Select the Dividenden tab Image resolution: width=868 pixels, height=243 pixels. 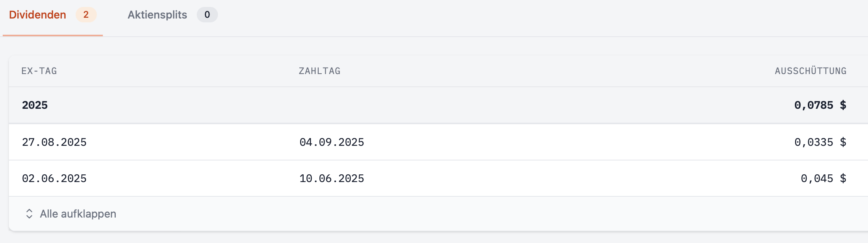click(x=38, y=15)
